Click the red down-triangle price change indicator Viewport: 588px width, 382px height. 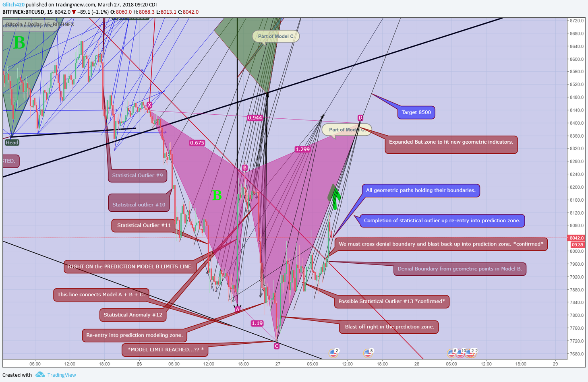[74, 12]
